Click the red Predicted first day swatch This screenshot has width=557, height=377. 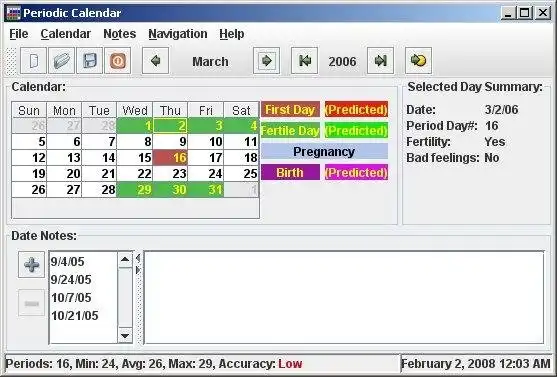tap(356, 109)
